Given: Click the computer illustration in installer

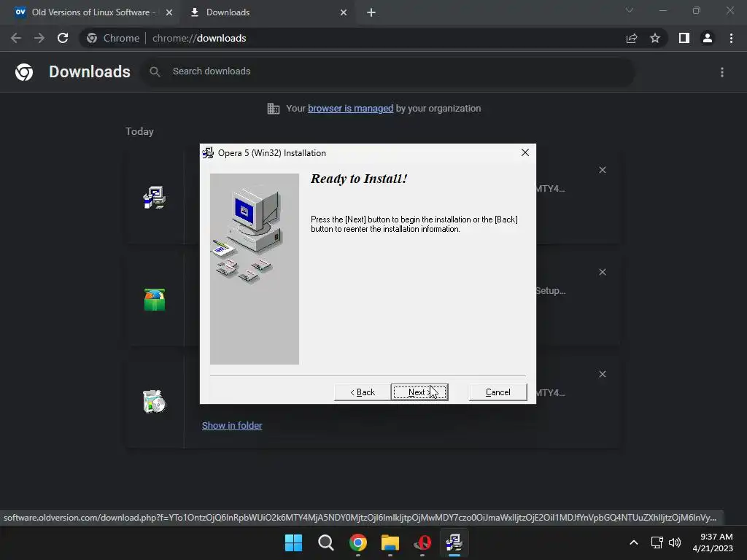Looking at the screenshot, I should point(255,268).
